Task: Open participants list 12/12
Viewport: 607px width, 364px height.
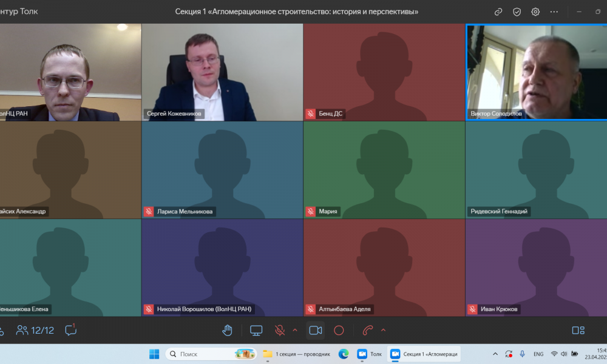Action: coord(35,331)
